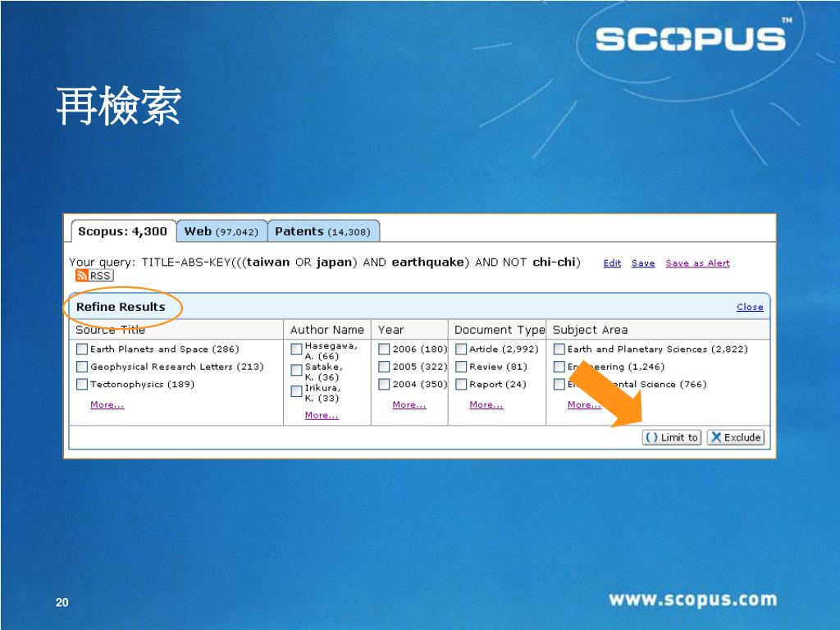Image resolution: width=840 pixels, height=630 pixels.
Task: Check Geophysical Research Letters (213)
Action: coord(82,367)
